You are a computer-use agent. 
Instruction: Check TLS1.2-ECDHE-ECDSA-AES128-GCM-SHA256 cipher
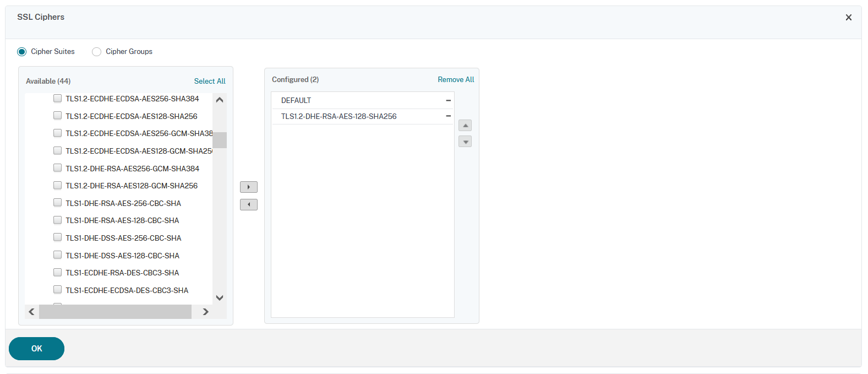tap(57, 150)
